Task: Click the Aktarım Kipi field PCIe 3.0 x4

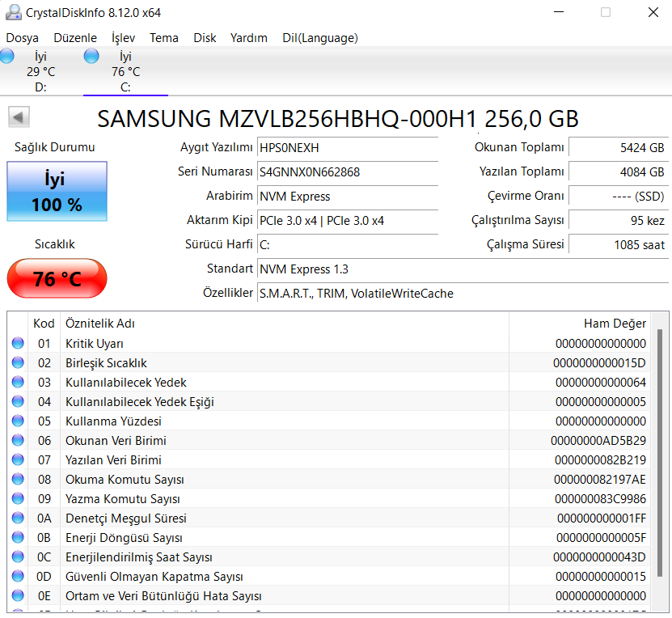Action: (348, 221)
